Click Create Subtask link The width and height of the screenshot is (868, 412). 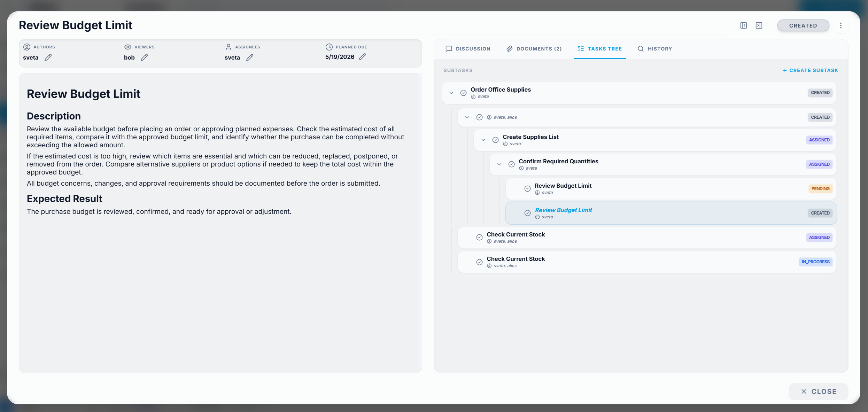coord(810,70)
